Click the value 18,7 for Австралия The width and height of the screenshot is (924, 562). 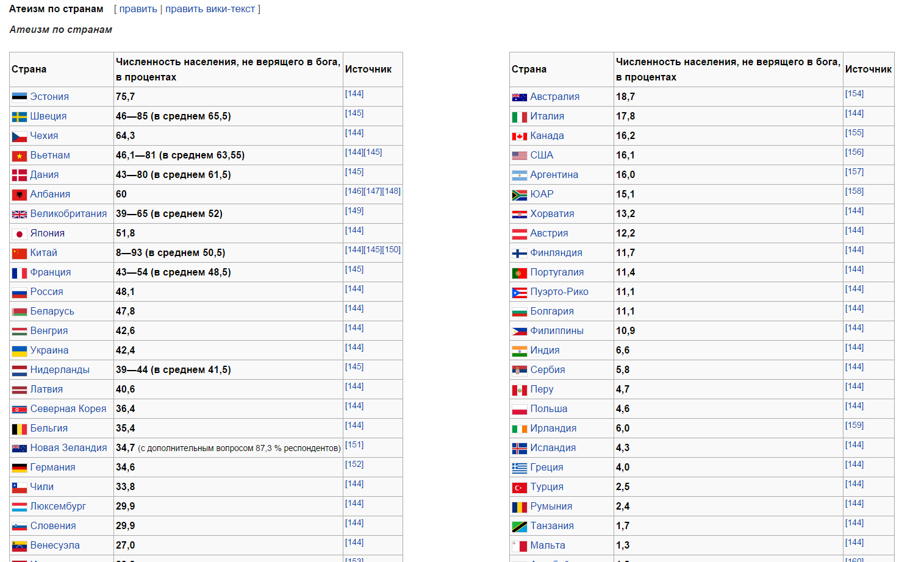click(x=625, y=97)
